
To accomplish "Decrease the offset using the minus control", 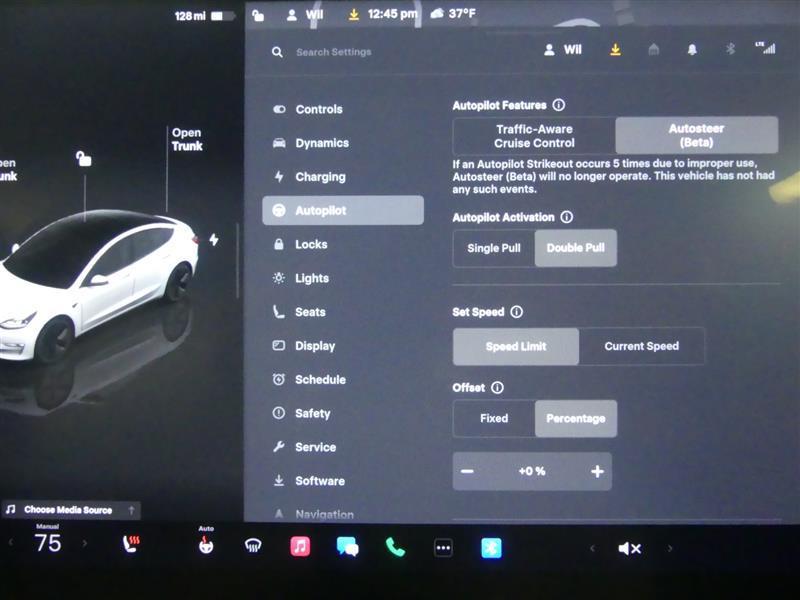I will pyautogui.click(x=467, y=470).
